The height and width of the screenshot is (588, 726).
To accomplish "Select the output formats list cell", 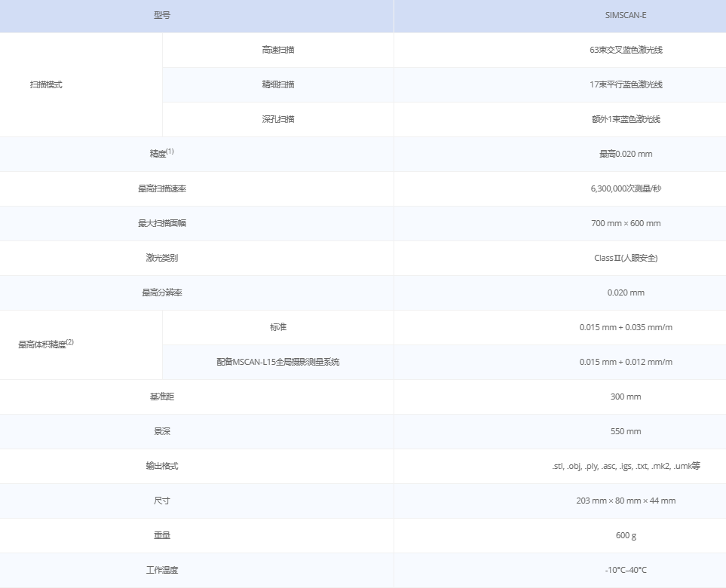I will (625, 466).
